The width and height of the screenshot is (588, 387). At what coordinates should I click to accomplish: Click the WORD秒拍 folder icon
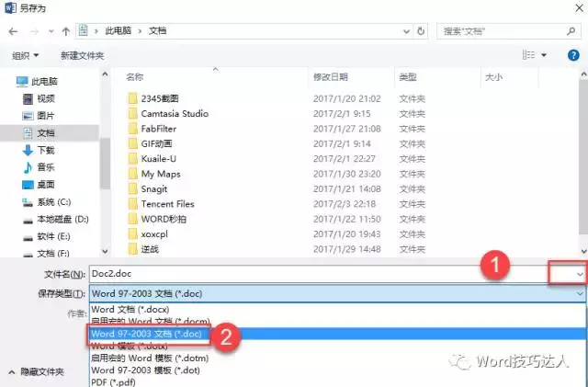coord(132,219)
